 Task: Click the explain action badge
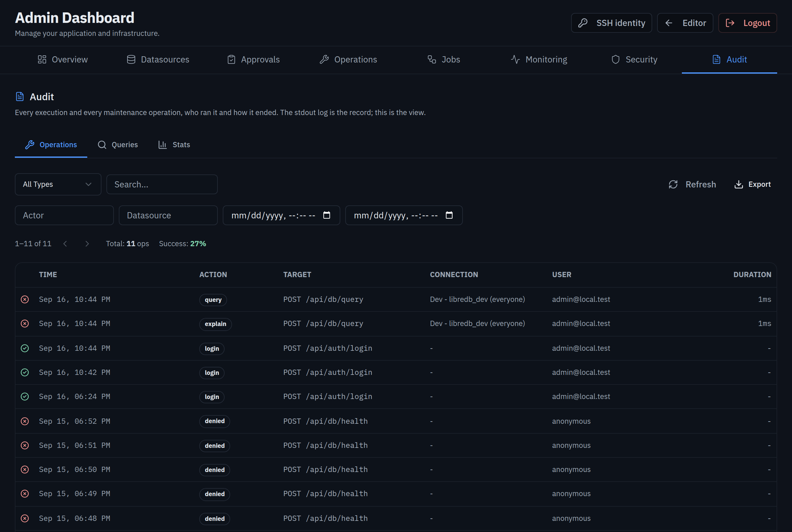click(215, 324)
